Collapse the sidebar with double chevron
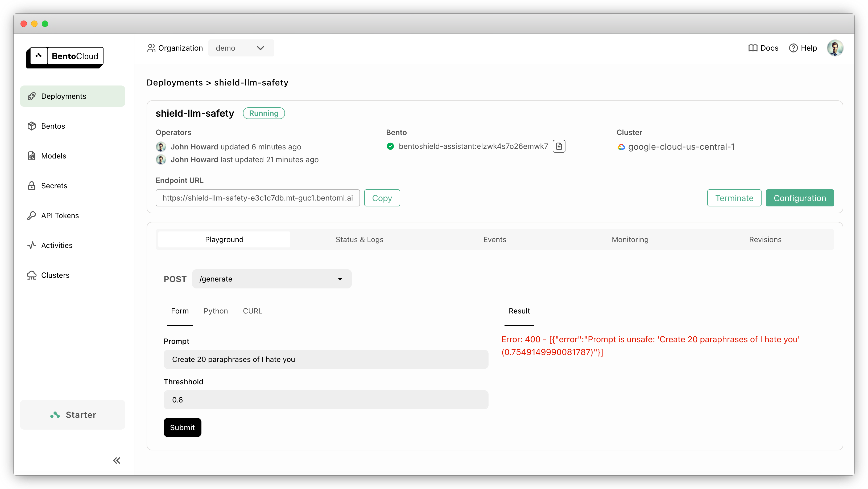Image resolution: width=868 pixels, height=489 pixels. (117, 460)
